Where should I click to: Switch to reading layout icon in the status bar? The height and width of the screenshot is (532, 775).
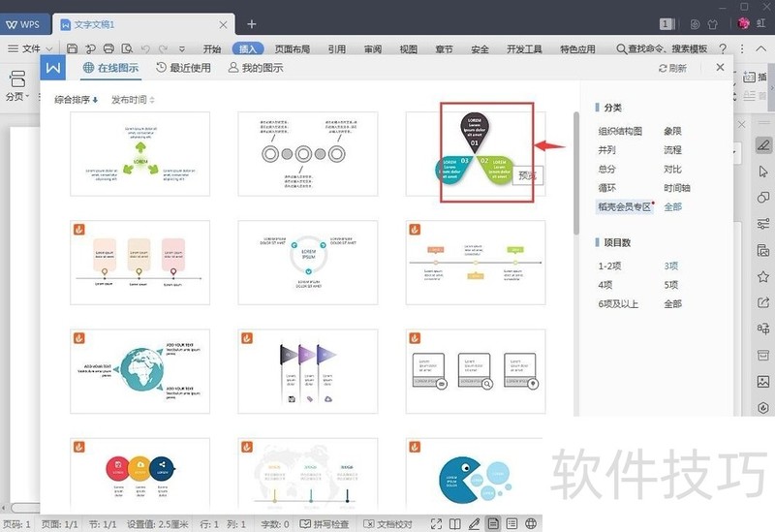tap(454, 523)
